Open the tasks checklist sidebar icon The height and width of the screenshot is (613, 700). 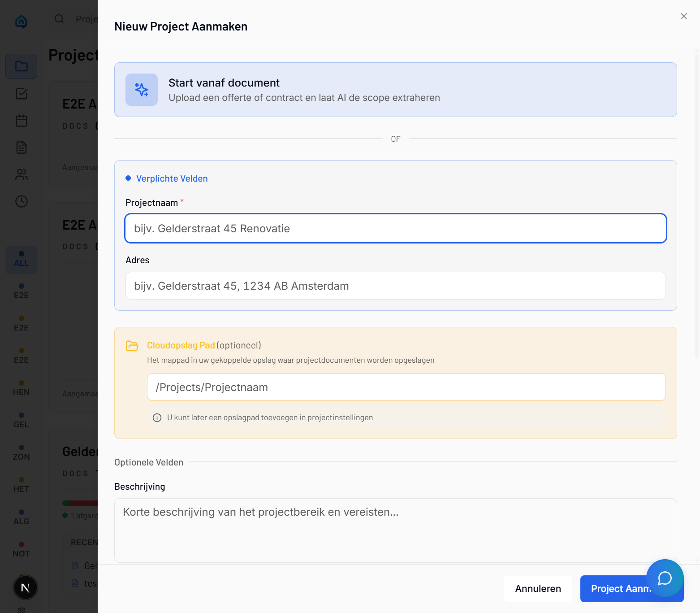[22, 94]
